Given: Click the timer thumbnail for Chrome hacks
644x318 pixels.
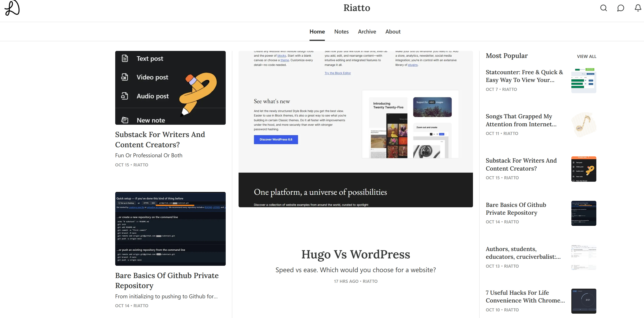Looking at the screenshot, I should [x=583, y=301].
